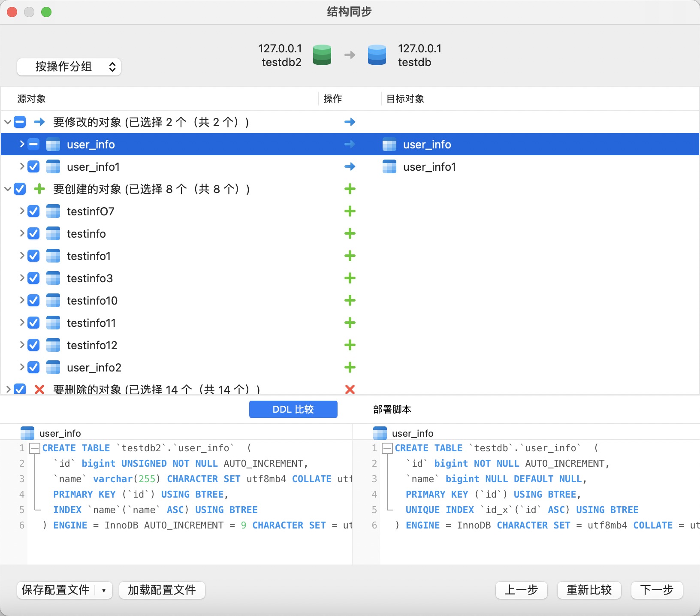Click the green testdb2 source database icon
This screenshot has height=616, width=700.
pyautogui.click(x=322, y=55)
